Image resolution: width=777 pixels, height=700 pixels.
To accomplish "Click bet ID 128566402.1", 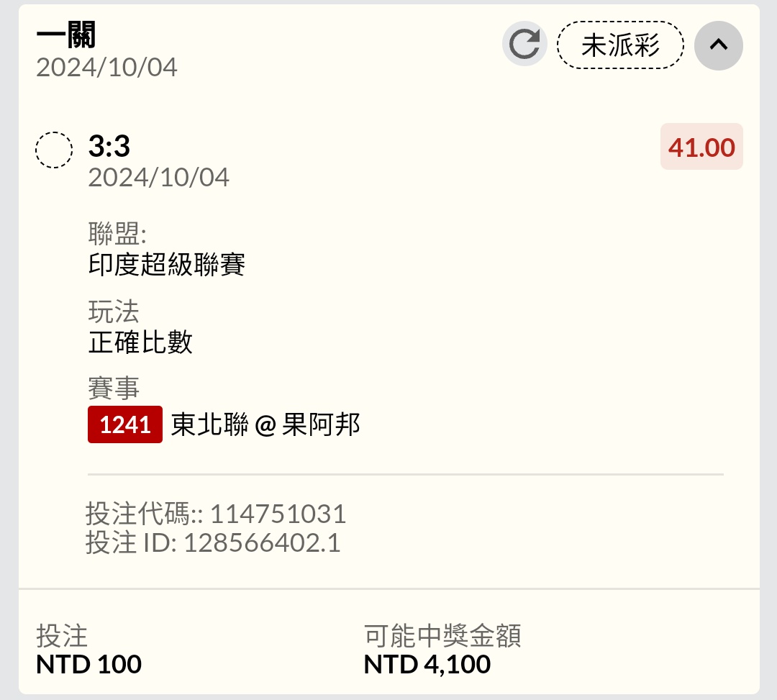I will coord(262,542).
